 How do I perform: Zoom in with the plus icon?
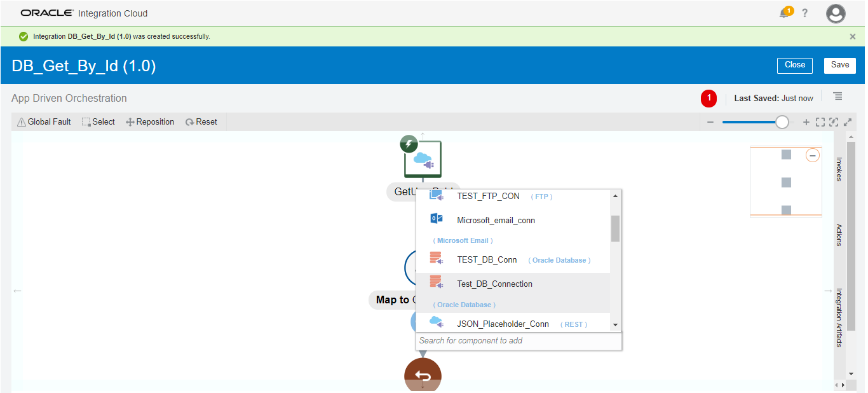tap(806, 122)
